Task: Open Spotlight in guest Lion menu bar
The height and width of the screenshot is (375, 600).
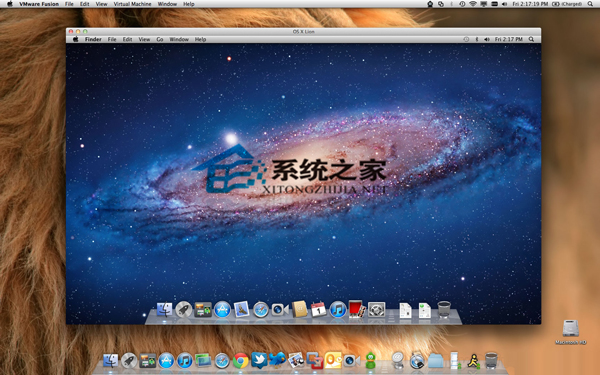Action: click(x=531, y=39)
